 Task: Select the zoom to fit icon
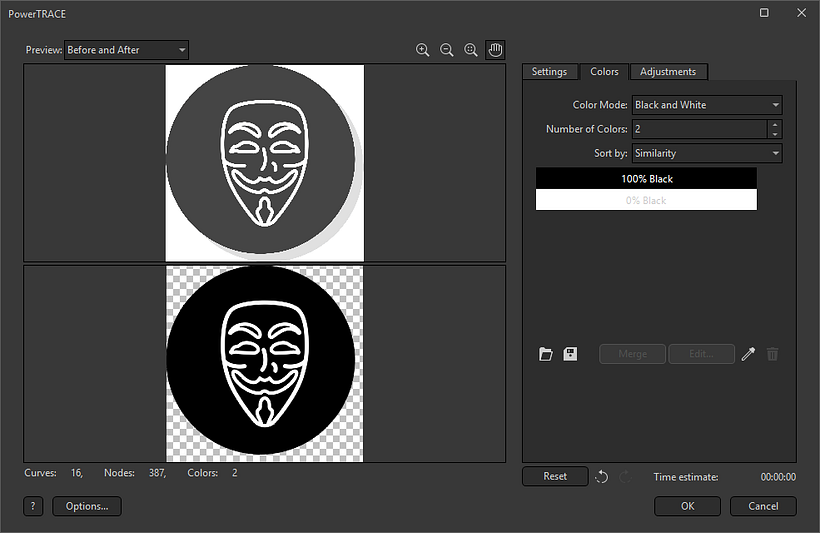coord(471,50)
